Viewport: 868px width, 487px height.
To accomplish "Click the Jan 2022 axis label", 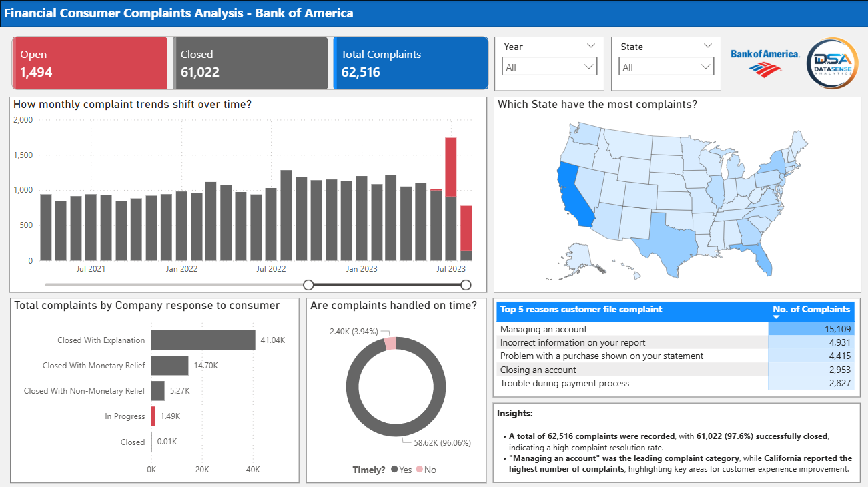I will (x=181, y=269).
